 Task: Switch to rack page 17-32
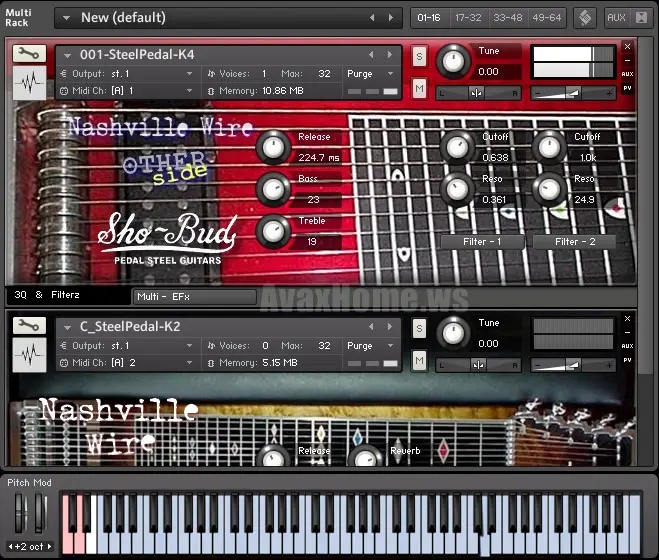pyautogui.click(x=468, y=18)
